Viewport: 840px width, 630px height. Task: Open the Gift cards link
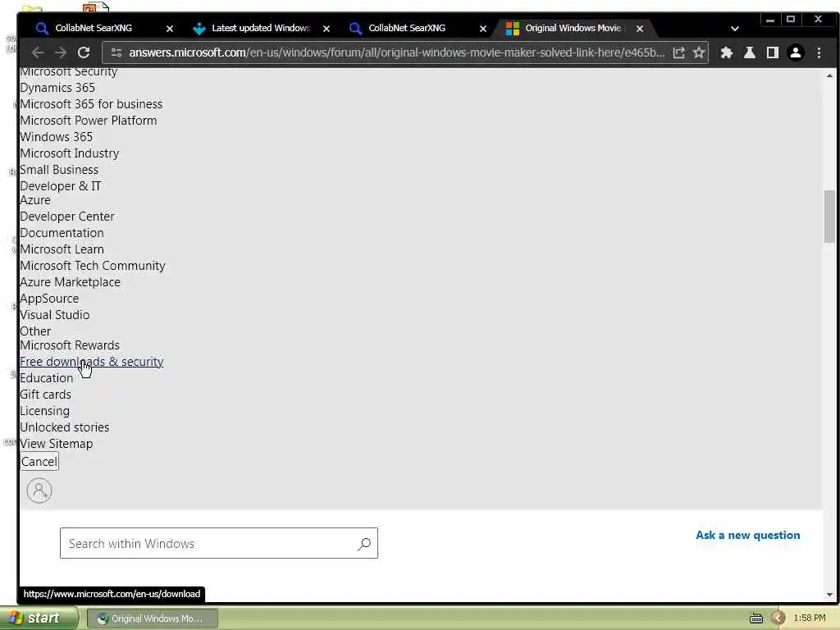click(x=46, y=395)
